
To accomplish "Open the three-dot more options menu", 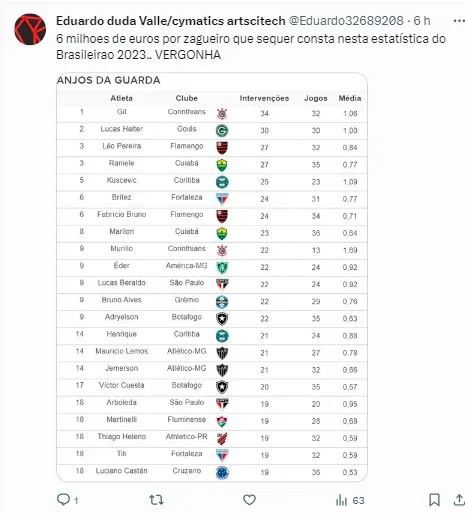I will [459, 21].
